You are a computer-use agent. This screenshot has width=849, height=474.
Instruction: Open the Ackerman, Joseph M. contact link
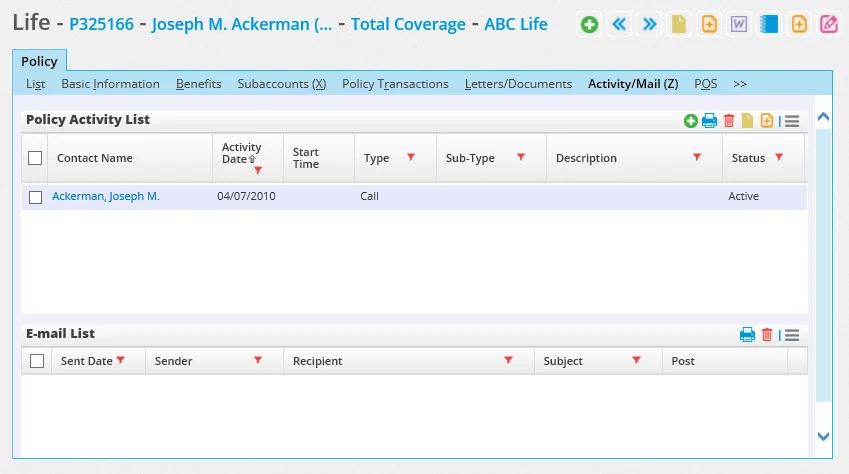pos(106,197)
